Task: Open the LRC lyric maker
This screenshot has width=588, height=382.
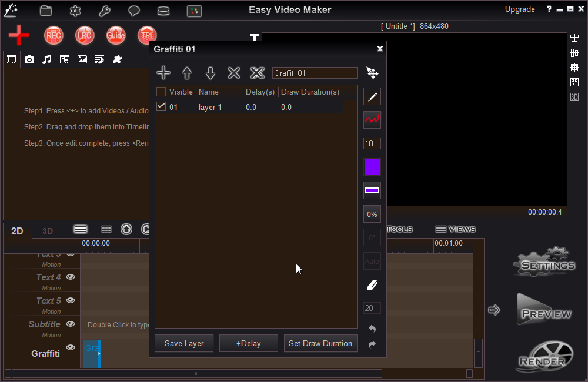Action: [x=85, y=36]
